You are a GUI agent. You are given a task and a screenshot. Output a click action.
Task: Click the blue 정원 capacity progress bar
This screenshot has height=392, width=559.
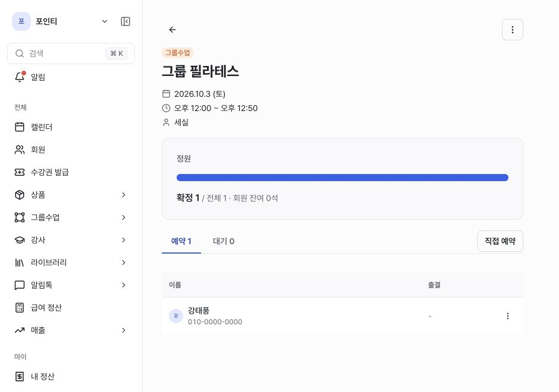click(343, 178)
